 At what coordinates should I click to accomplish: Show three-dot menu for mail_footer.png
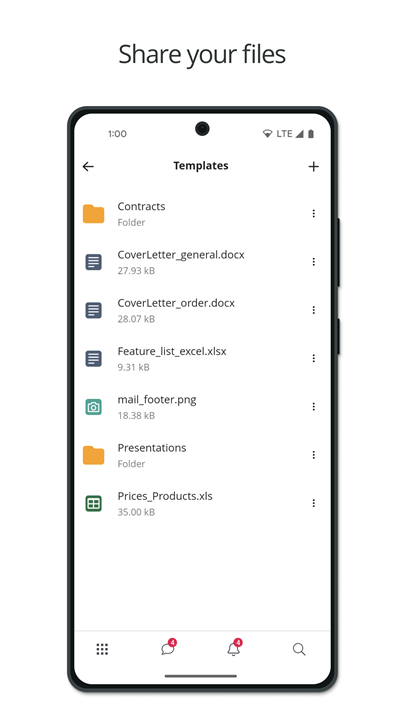click(314, 406)
